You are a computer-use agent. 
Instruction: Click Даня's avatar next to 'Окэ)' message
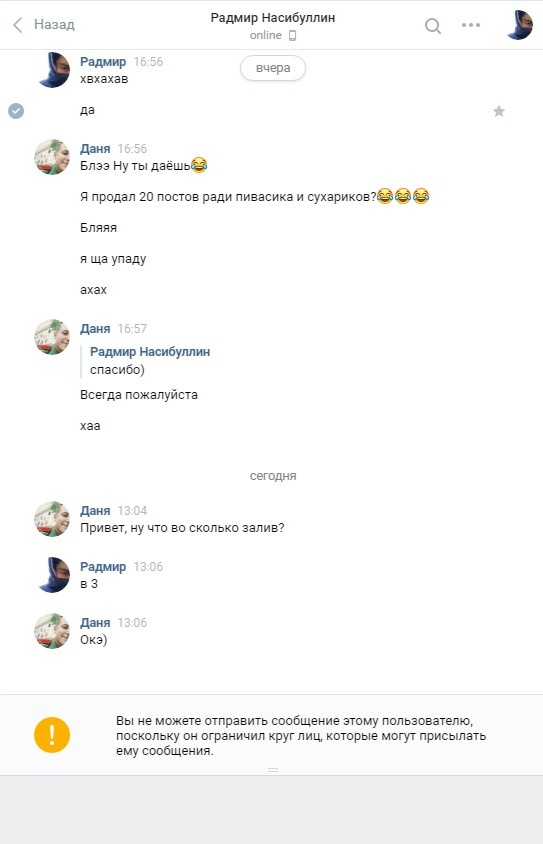point(53,631)
